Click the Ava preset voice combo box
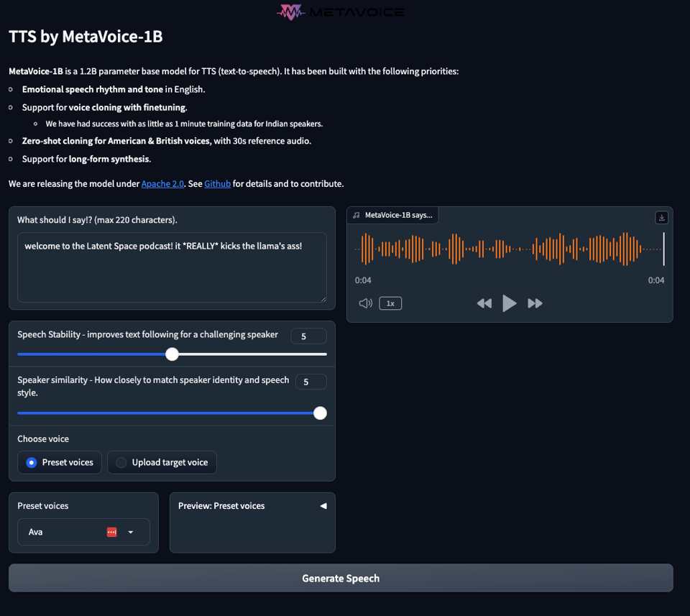The image size is (690, 616). tap(65, 532)
